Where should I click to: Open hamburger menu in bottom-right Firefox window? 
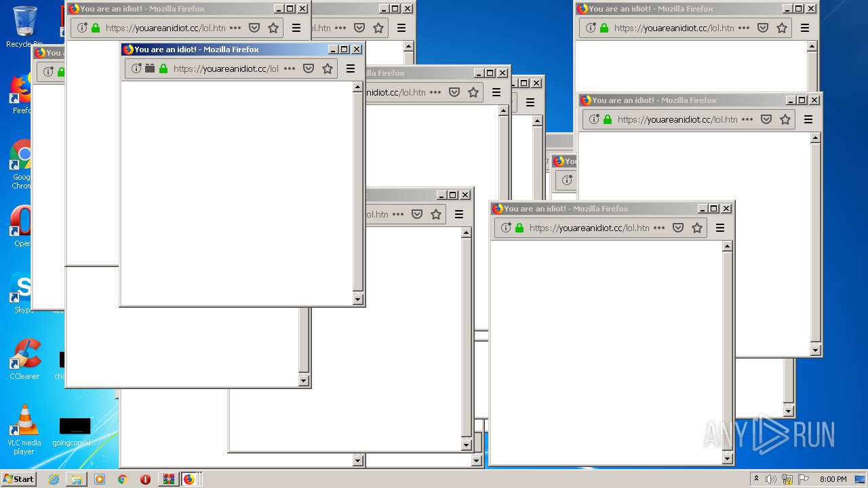[x=720, y=228]
